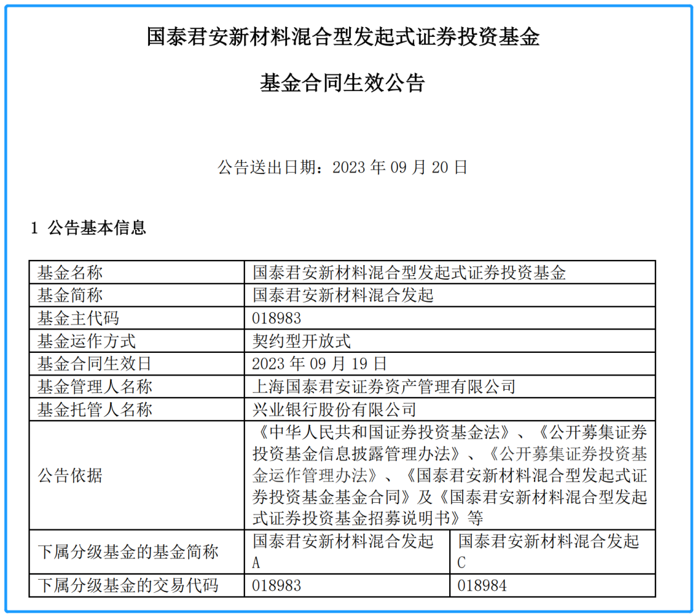This screenshot has height=616, width=698.
Task: Click the '基金名称' label cell
Action: 136,272
